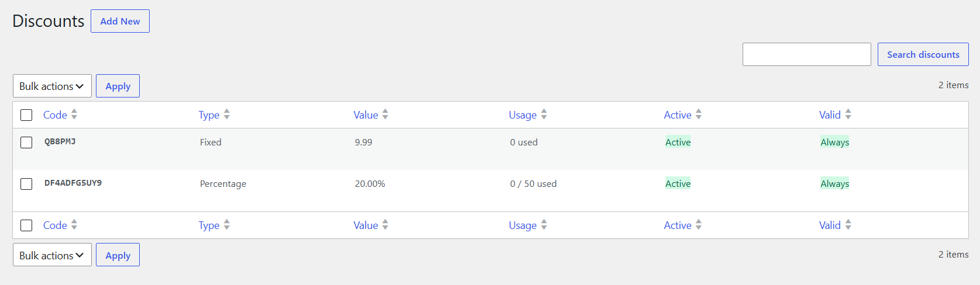Click the footer Usage column link
The image size is (980, 285).
(x=523, y=225)
